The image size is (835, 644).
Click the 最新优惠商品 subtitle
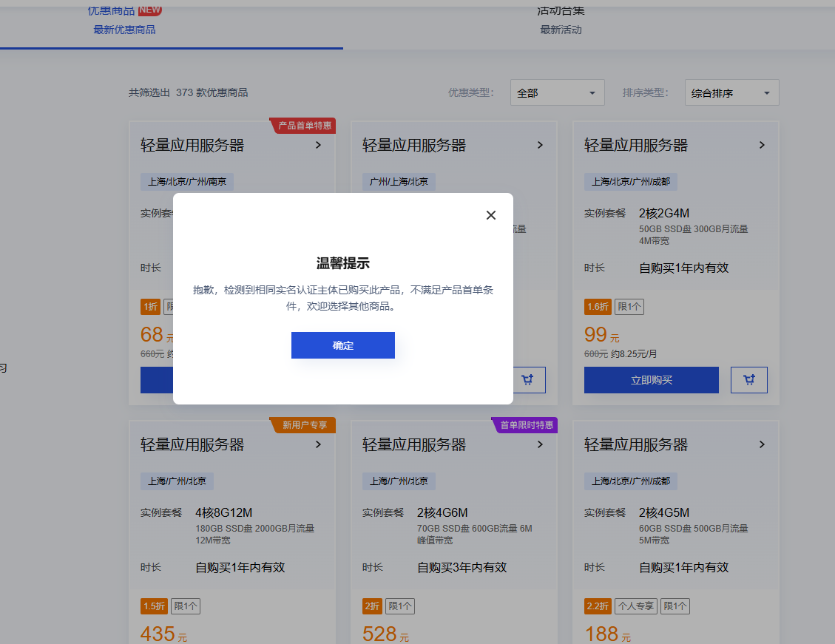pos(124,30)
